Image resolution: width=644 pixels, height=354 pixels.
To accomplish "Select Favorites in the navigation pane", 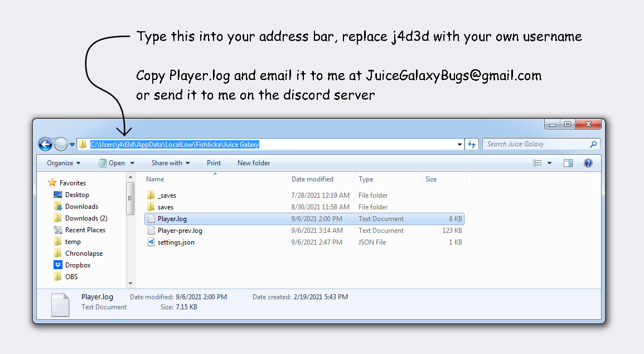I will [x=72, y=183].
